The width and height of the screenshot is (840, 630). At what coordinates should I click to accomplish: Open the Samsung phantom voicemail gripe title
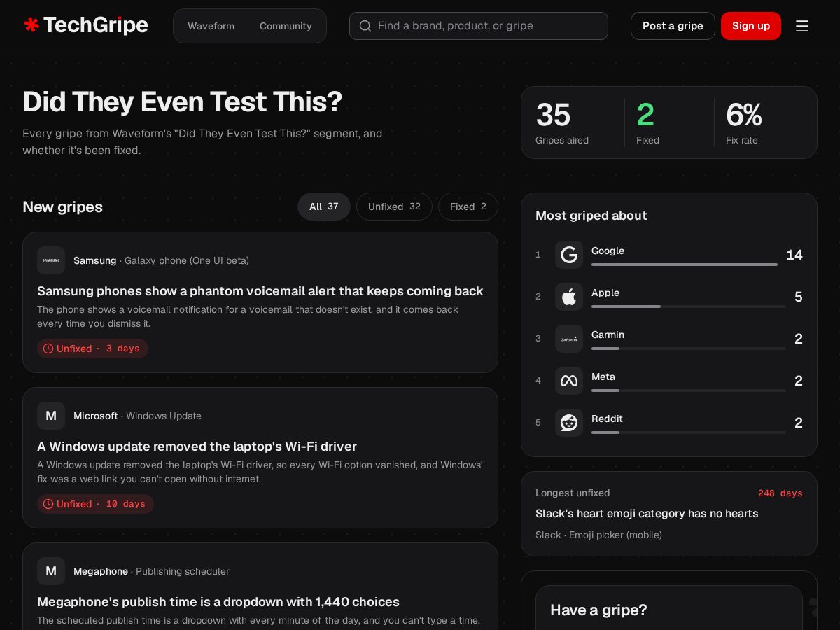click(x=260, y=291)
